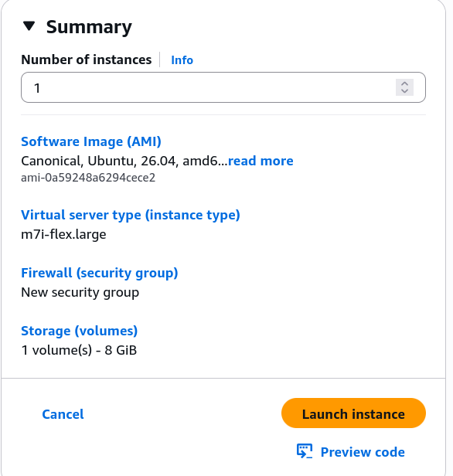The image size is (453, 476).
Task: Click the Preview code terminal icon
Action: [305, 451]
